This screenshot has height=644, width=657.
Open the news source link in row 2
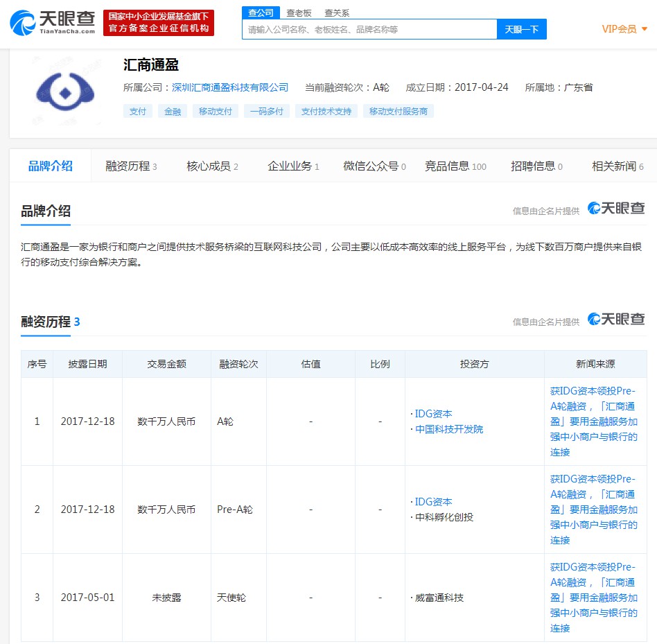click(x=594, y=510)
